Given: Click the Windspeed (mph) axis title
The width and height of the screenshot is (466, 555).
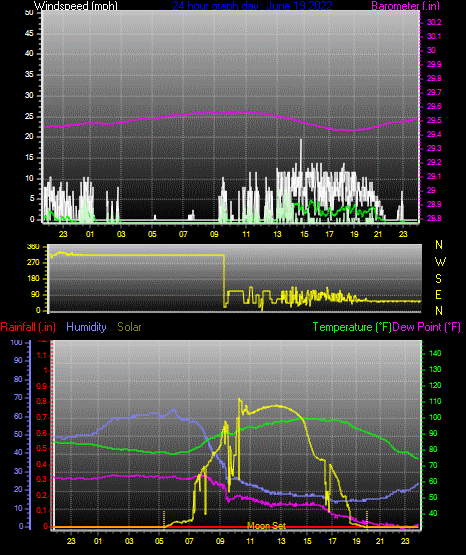Looking at the screenshot, I should 75,5.
